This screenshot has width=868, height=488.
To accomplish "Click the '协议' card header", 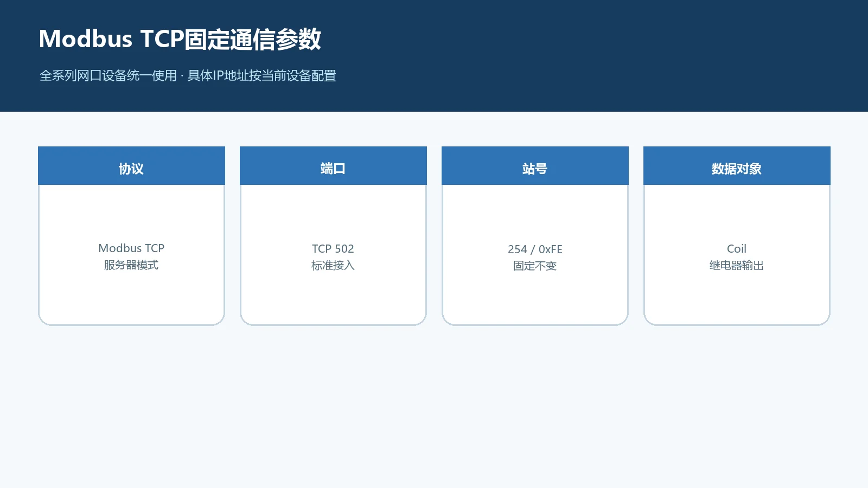I will pos(131,166).
